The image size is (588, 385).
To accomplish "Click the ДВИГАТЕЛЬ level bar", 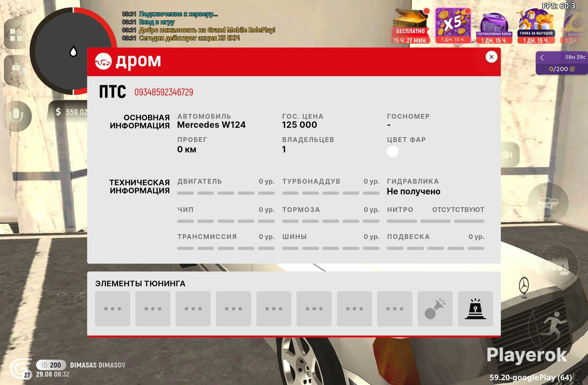I will tap(226, 193).
